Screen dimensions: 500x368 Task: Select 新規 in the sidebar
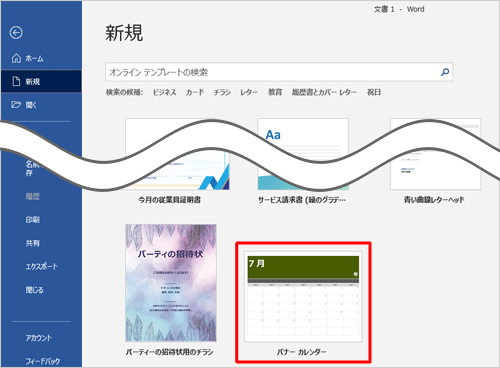[41, 81]
